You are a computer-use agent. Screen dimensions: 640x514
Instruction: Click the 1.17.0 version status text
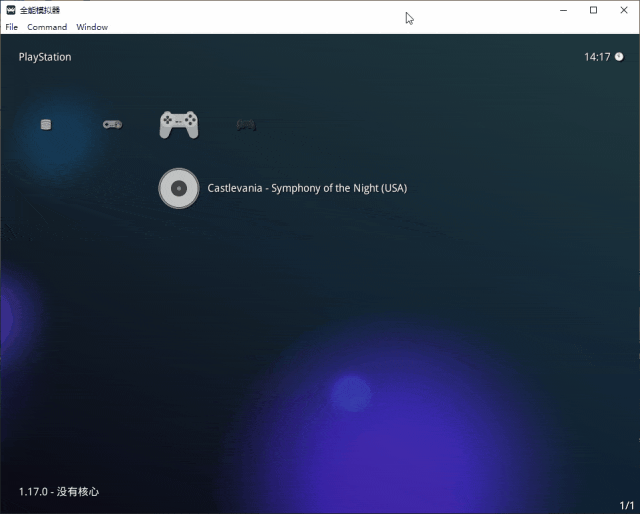[x=59, y=492]
